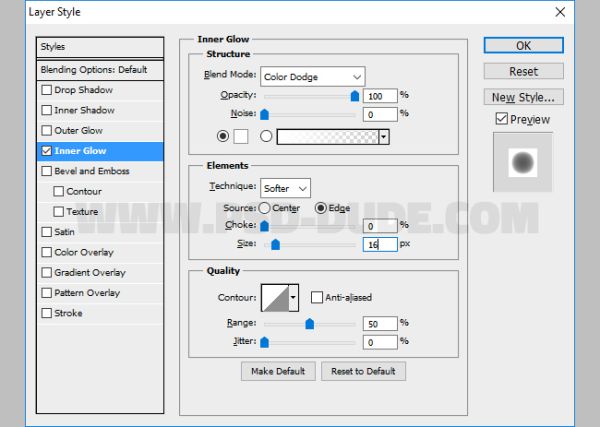Toggle the Anti-aliased checkbox
The height and width of the screenshot is (427, 600).
coord(317,297)
